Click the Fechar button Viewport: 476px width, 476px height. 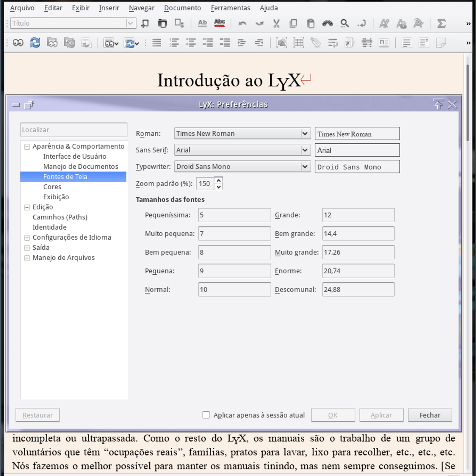tap(430, 415)
